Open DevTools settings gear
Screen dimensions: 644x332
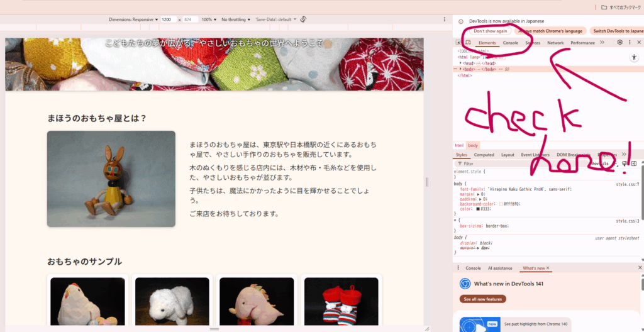coord(619,43)
